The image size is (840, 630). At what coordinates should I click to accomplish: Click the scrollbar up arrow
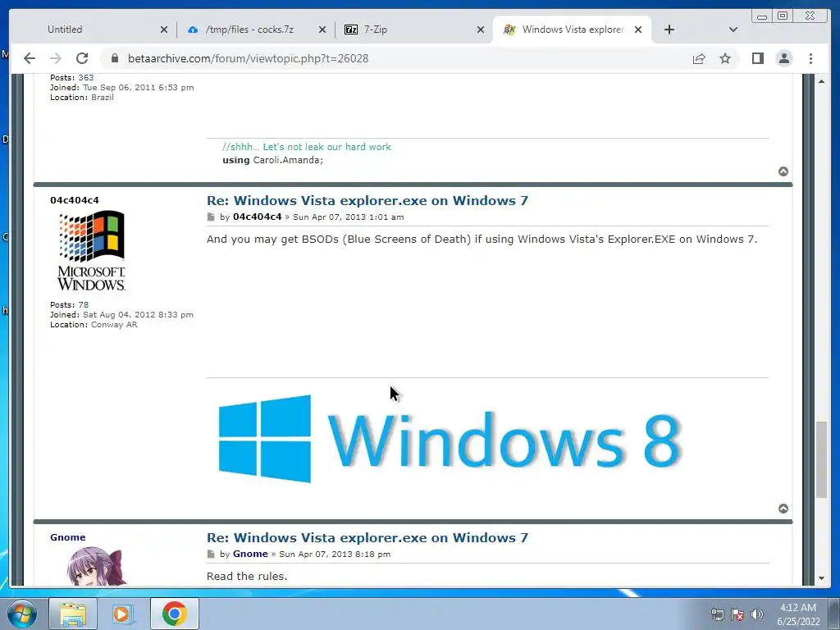821,81
